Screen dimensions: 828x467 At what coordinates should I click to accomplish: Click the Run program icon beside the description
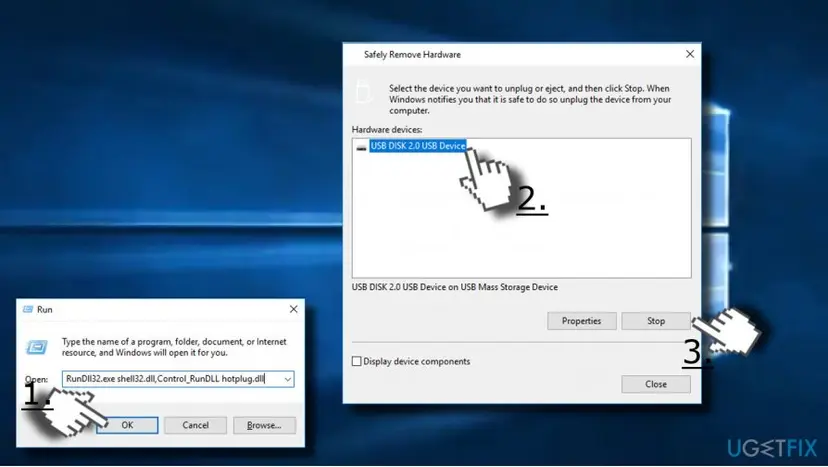pos(36,347)
